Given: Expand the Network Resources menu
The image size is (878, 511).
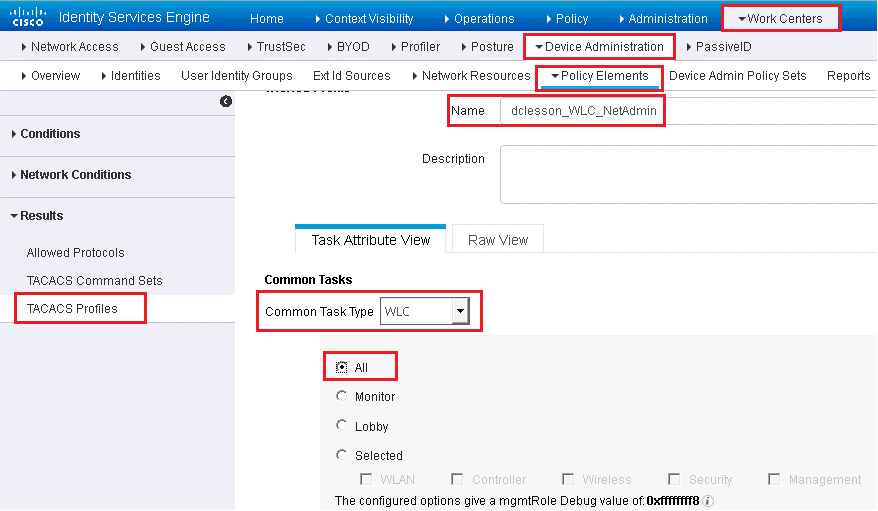Looking at the screenshot, I should point(470,76).
